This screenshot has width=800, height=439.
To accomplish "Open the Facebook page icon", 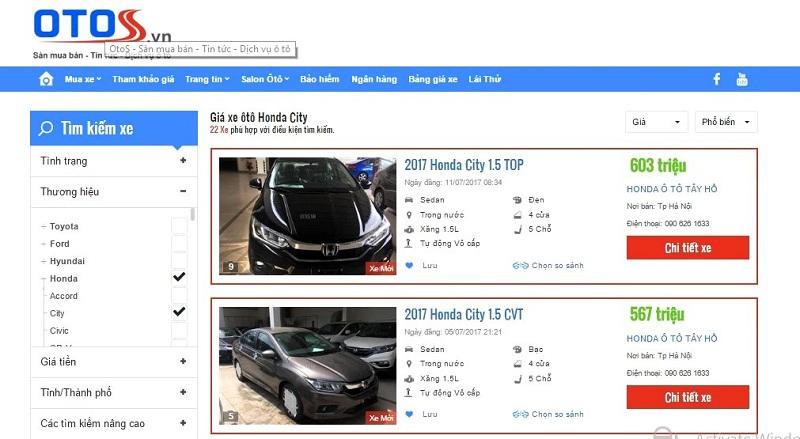I will point(716,79).
